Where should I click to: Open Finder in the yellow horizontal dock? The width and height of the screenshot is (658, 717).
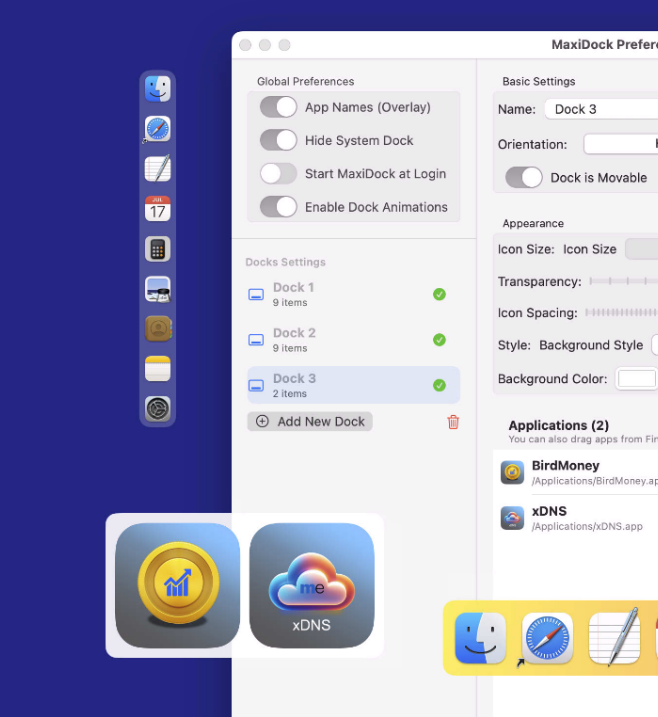[481, 638]
